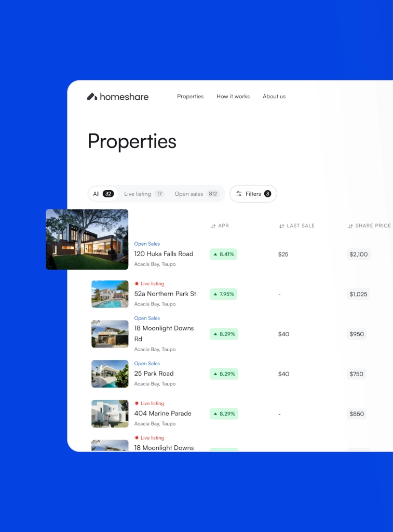
Task: Open the Properties nav menu item
Action: click(x=190, y=96)
